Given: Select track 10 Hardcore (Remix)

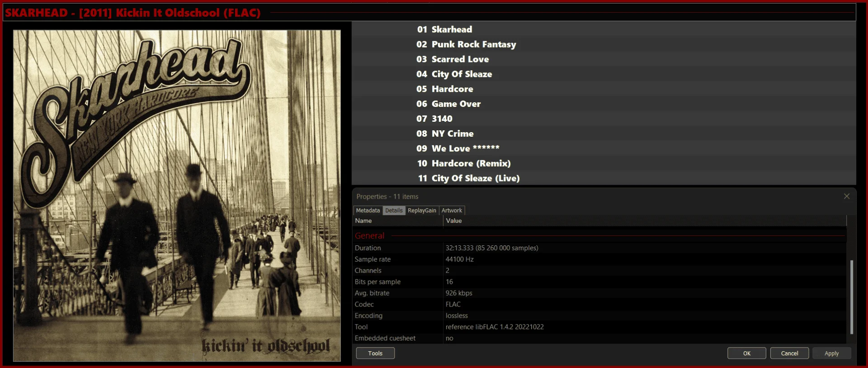Looking at the screenshot, I should pos(604,163).
